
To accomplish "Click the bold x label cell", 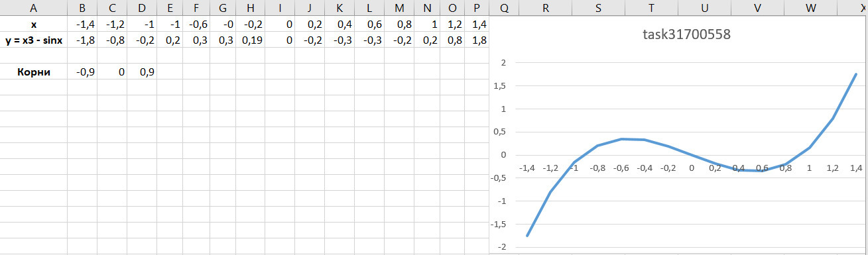I will 33,25.
